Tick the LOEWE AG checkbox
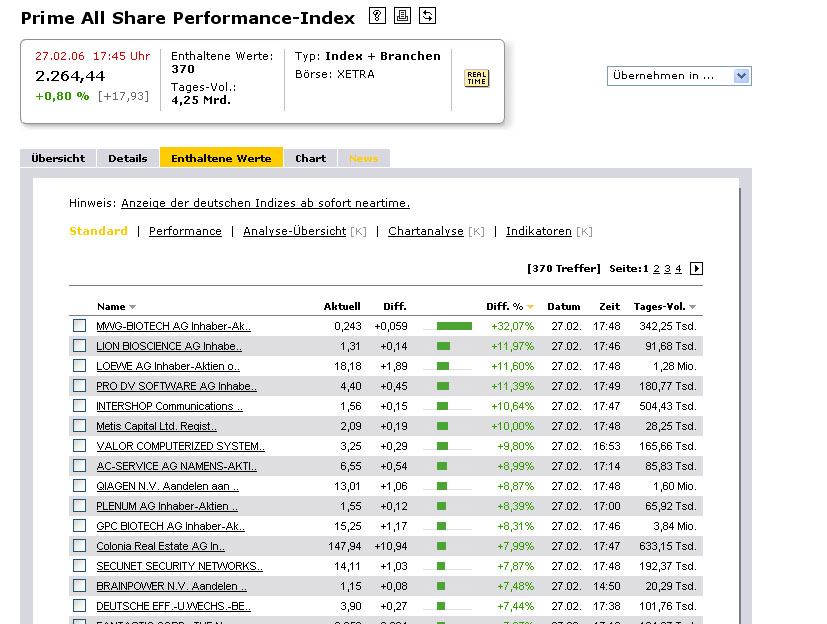This screenshot has width=827, height=624. point(80,366)
